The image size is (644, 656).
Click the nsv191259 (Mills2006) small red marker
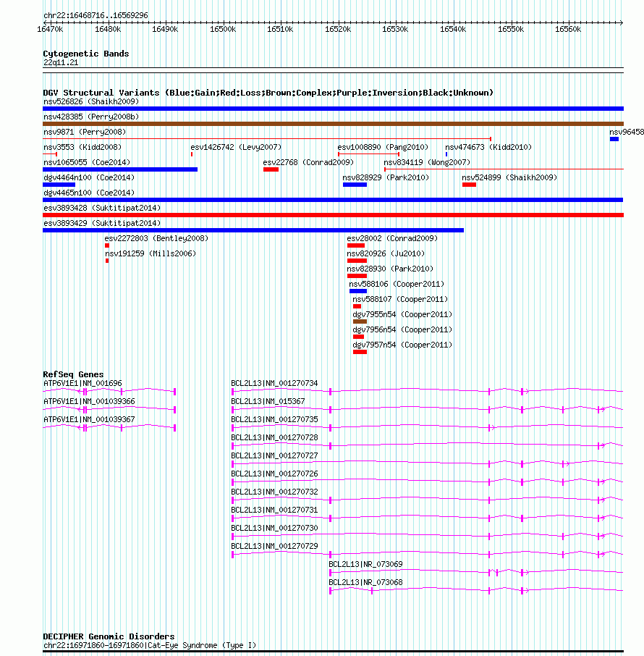pos(107,261)
